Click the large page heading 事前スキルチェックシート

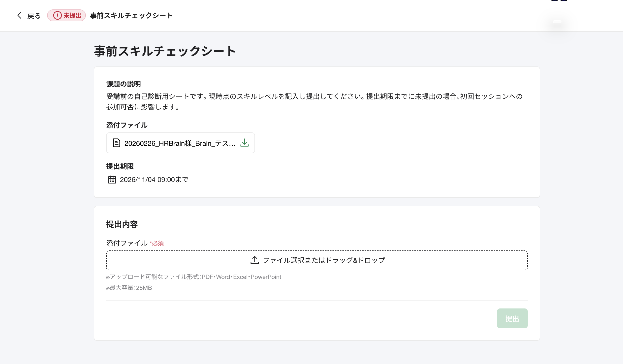click(x=165, y=51)
